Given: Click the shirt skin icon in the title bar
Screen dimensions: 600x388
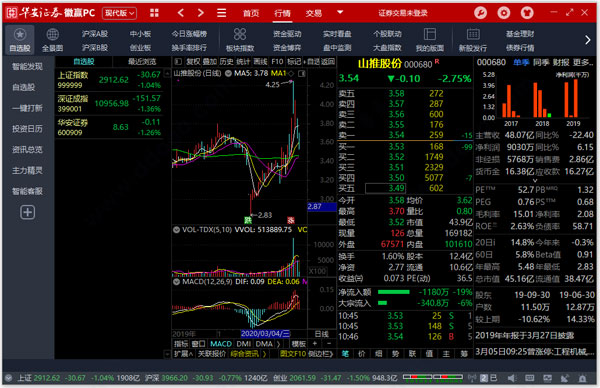Looking at the screenshot, I should pyautogui.click(x=527, y=13).
